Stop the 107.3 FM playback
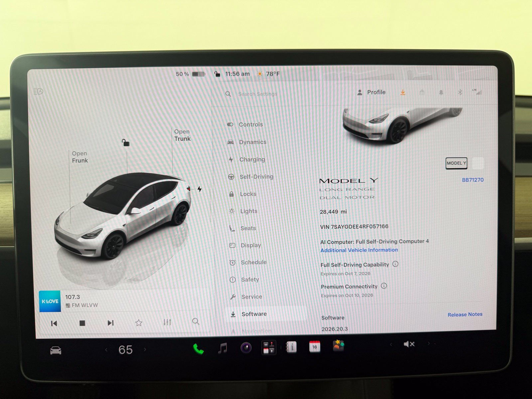532x399 pixels. 82,323
